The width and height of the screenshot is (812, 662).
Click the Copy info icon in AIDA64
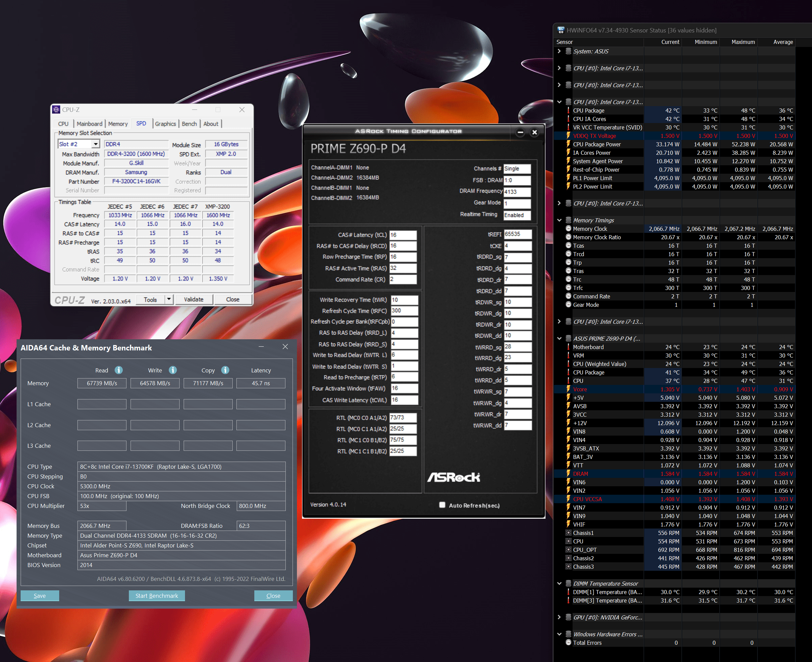click(225, 370)
